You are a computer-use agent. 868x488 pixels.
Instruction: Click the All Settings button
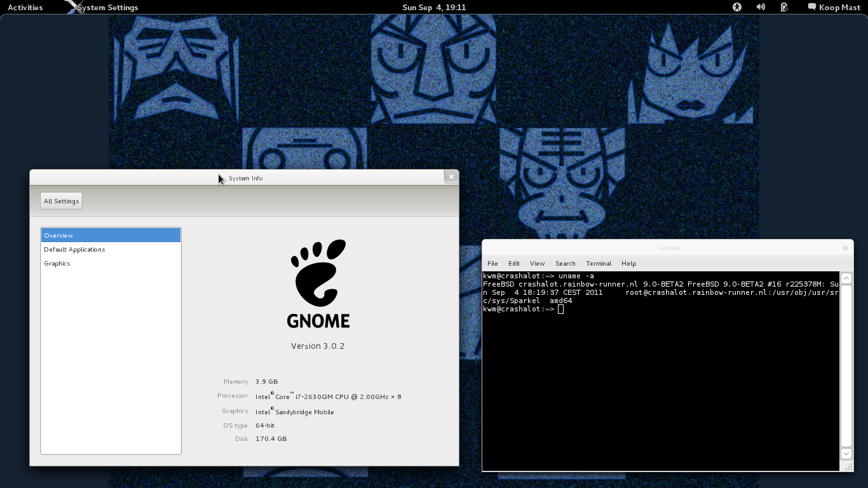pos(61,201)
